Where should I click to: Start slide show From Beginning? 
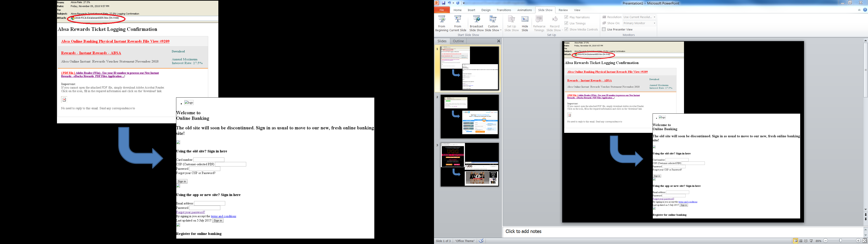441,23
